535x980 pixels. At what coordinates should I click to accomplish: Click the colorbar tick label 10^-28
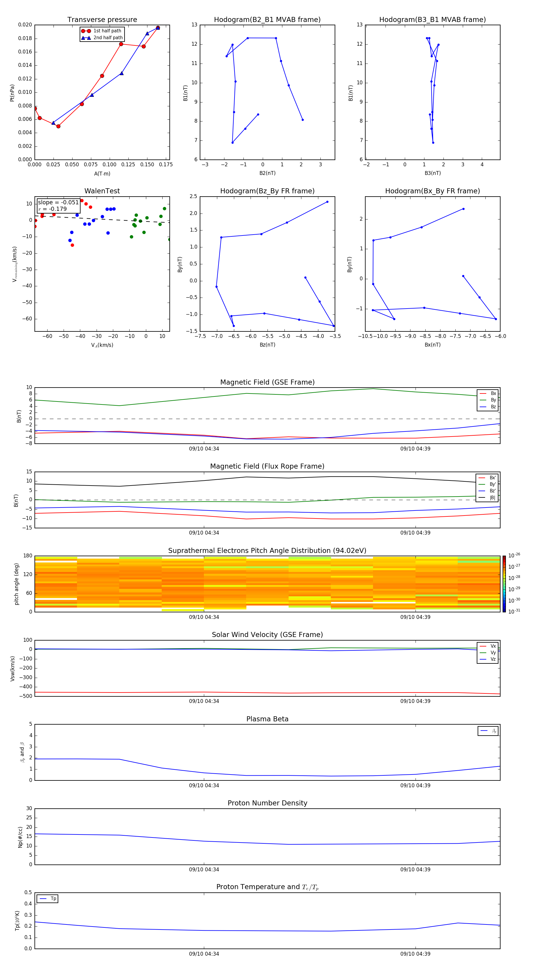514,578
